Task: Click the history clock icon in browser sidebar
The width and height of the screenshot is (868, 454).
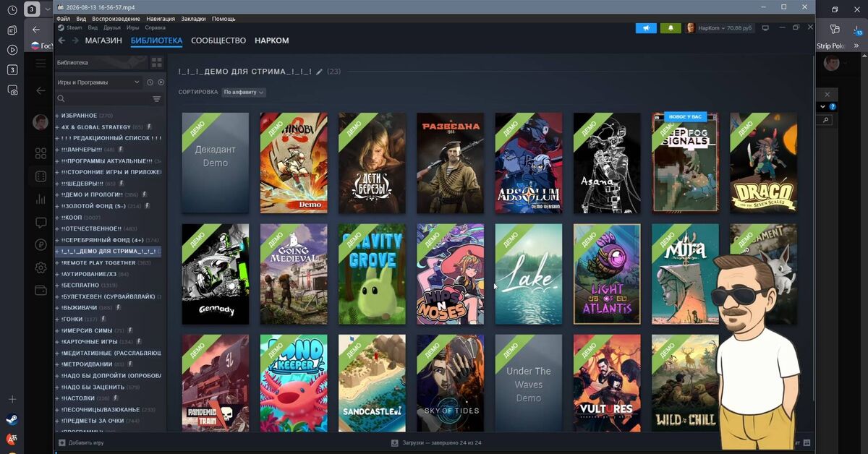Action: (12, 10)
